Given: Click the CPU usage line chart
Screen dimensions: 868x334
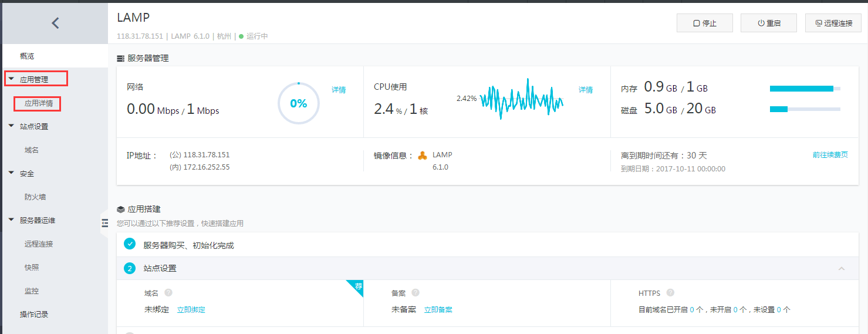Looking at the screenshot, I should 521,99.
